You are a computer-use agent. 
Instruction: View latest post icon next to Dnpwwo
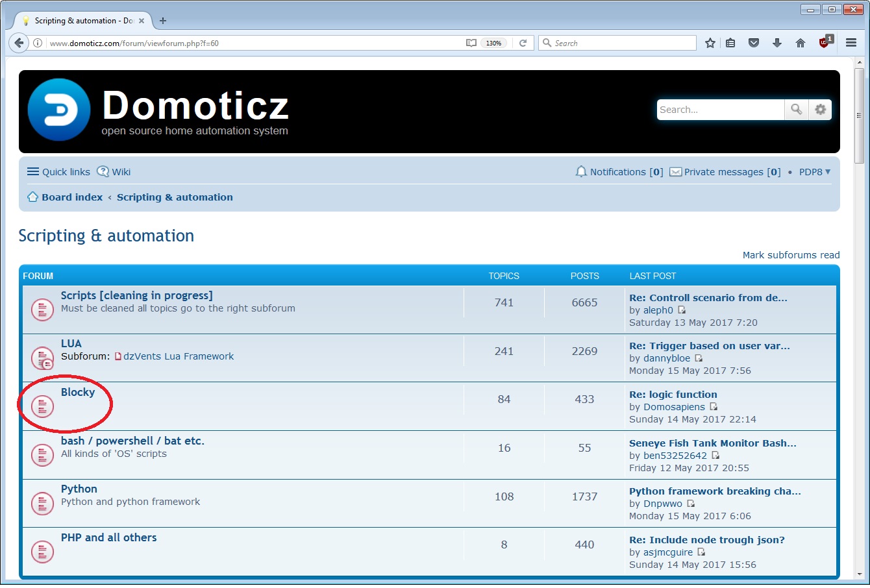click(691, 504)
